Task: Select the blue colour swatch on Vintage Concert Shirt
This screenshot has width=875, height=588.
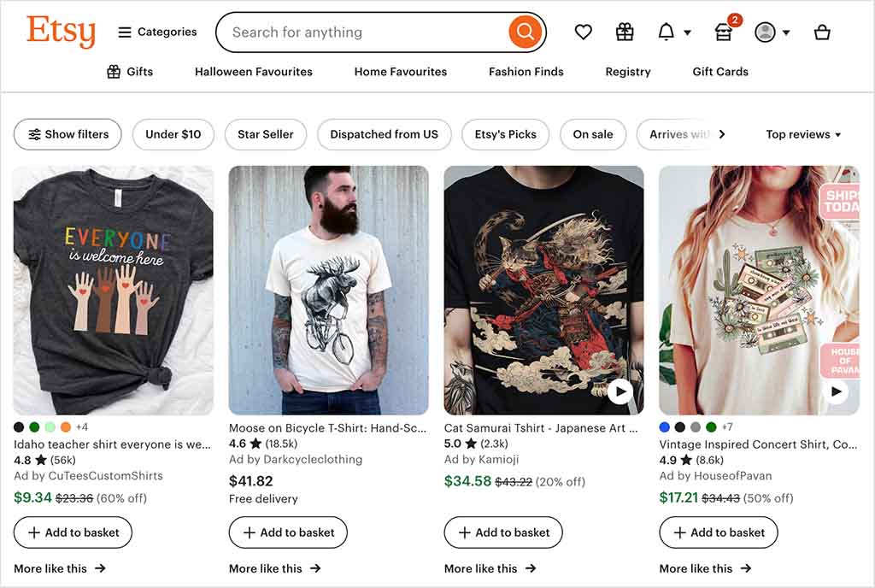Action: click(665, 426)
